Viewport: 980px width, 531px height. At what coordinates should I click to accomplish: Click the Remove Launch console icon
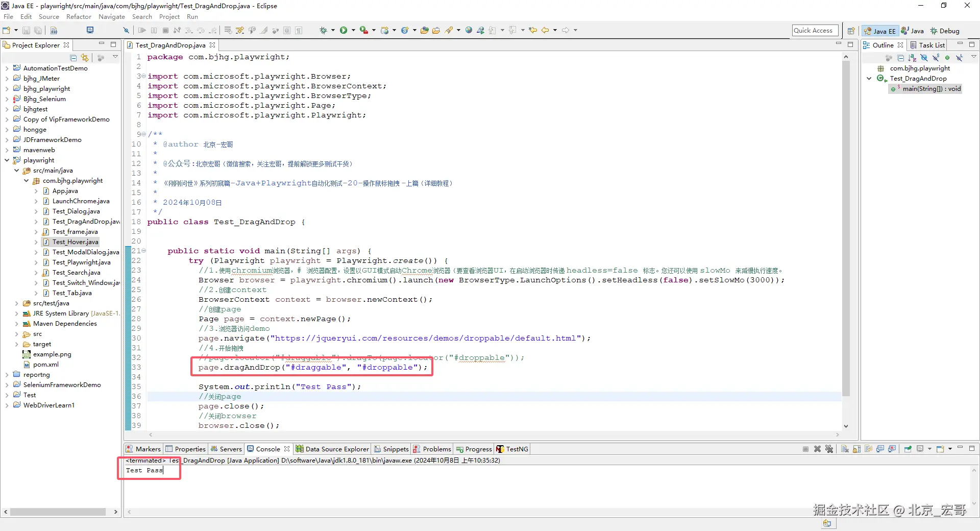tap(817, 449)
